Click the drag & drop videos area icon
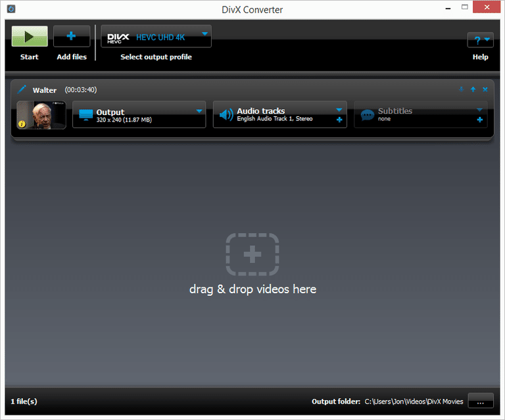This screenshot has width=505, height=420. (x=252, y=254)
